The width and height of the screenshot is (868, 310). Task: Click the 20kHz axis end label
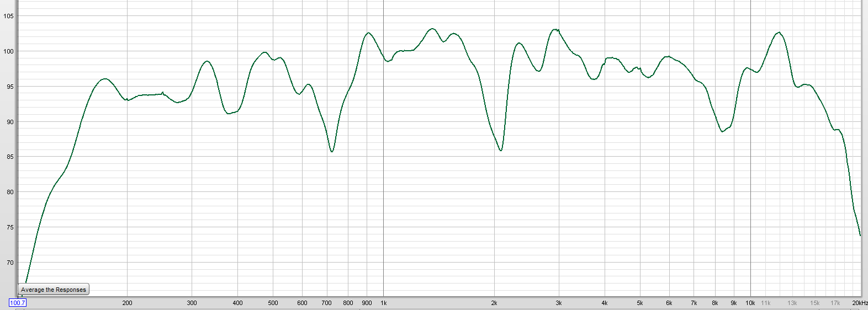pos(860,303)
